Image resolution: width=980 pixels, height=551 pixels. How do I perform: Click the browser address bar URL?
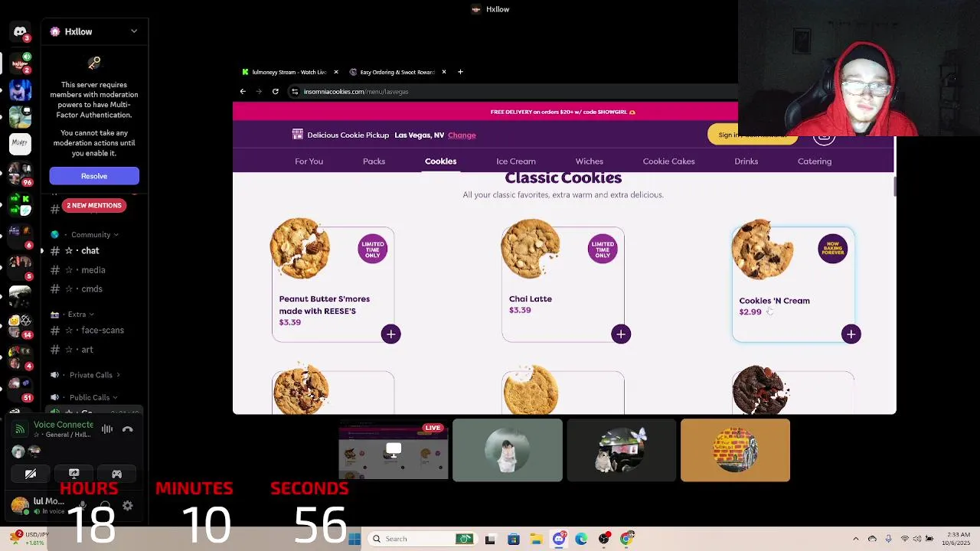point(356,92)
